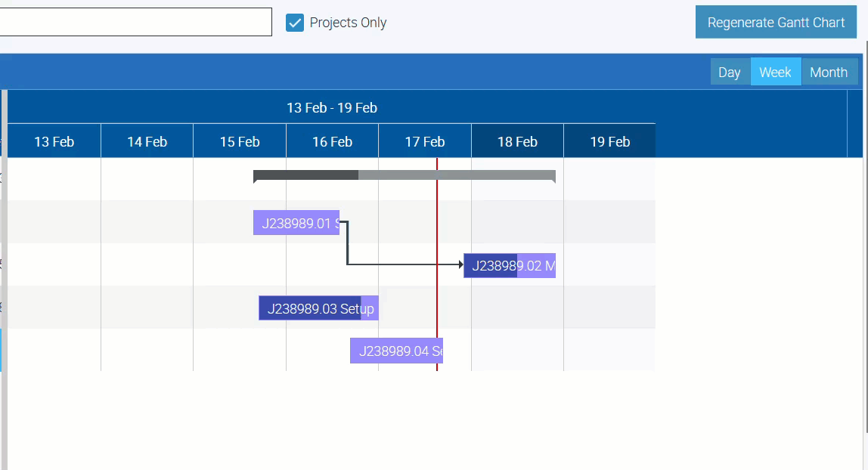Screen dimensions: 868x470
Task: Click the 15 Feb column header
Action: click(x=240, y=141)
